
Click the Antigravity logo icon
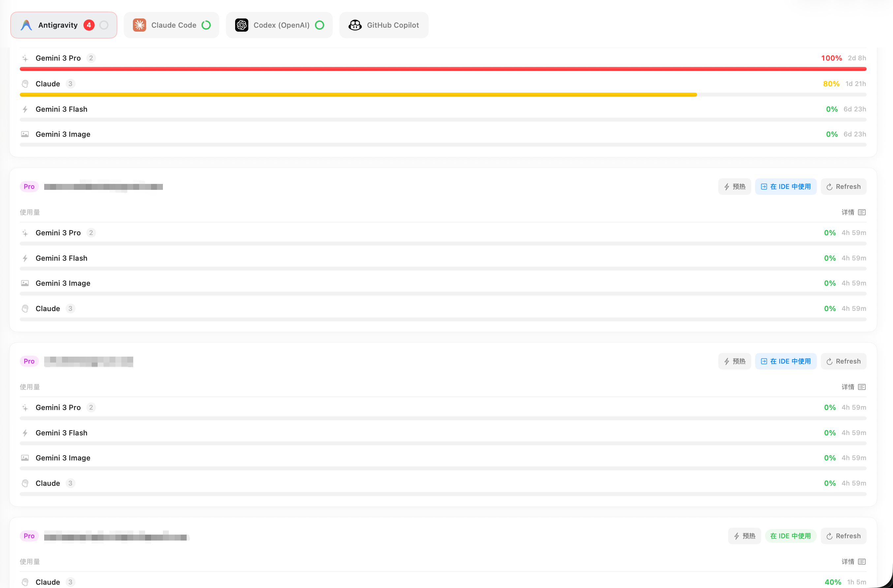(x=26, y=25)
